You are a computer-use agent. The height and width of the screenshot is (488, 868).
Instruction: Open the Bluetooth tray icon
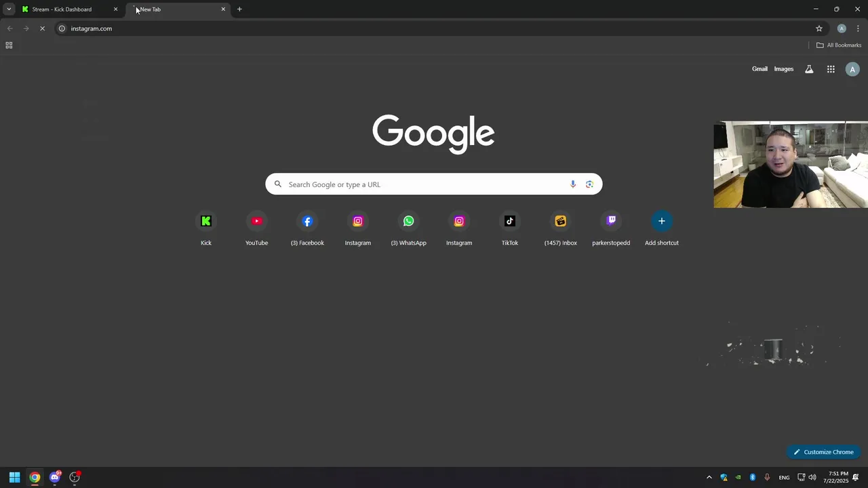753,477
